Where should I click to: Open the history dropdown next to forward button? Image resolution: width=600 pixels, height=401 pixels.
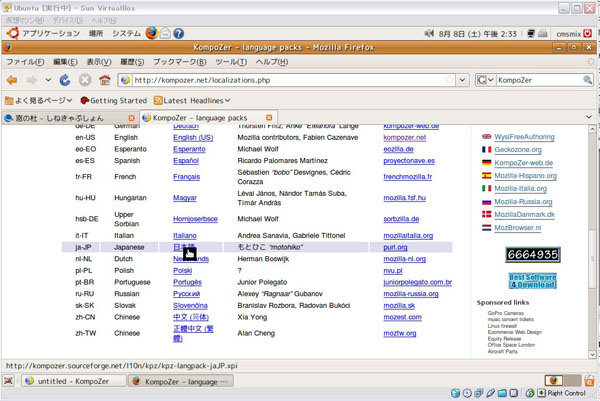48,80
